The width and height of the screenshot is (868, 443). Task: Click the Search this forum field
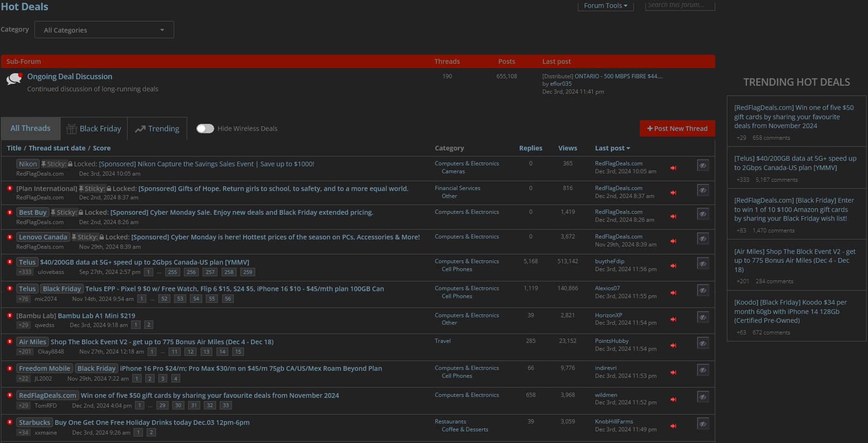680,5
